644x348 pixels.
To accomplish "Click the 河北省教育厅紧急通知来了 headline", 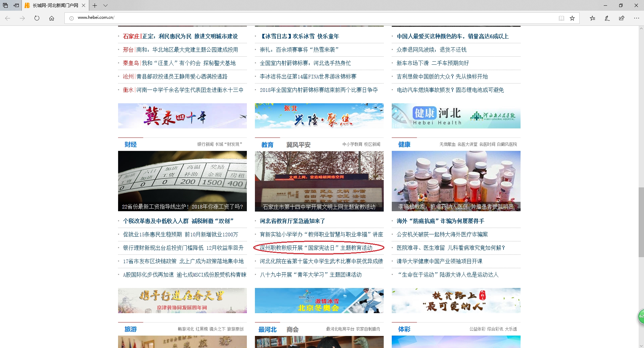I will (x=292, y=221).
